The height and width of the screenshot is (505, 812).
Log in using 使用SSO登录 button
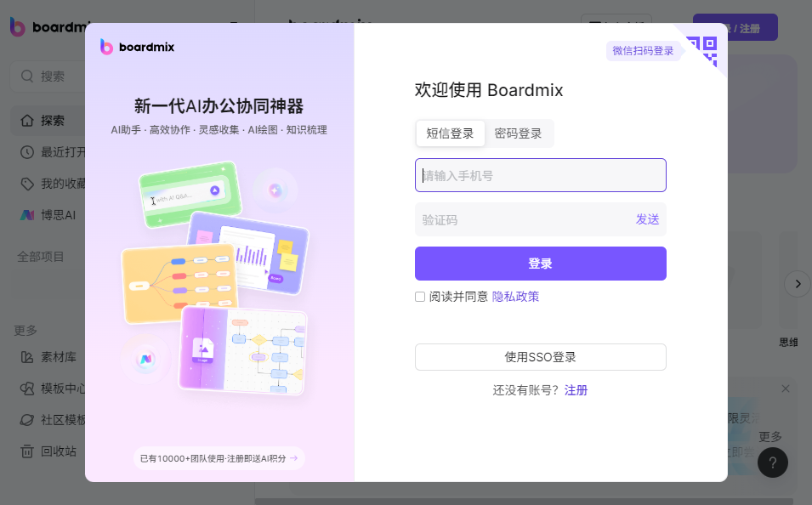click(540, 357)
